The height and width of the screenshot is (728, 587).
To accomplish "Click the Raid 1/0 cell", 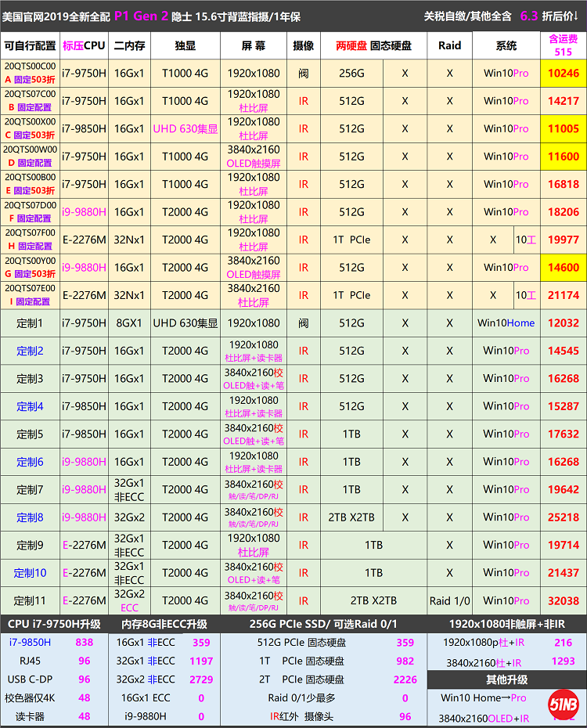I will click(x=450, y=601).
